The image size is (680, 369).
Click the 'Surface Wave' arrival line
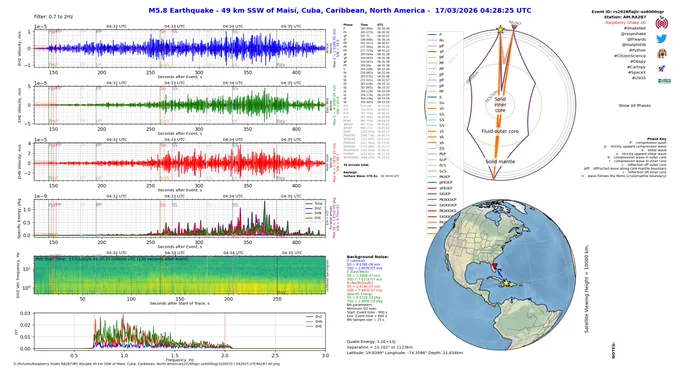point(370,176)
